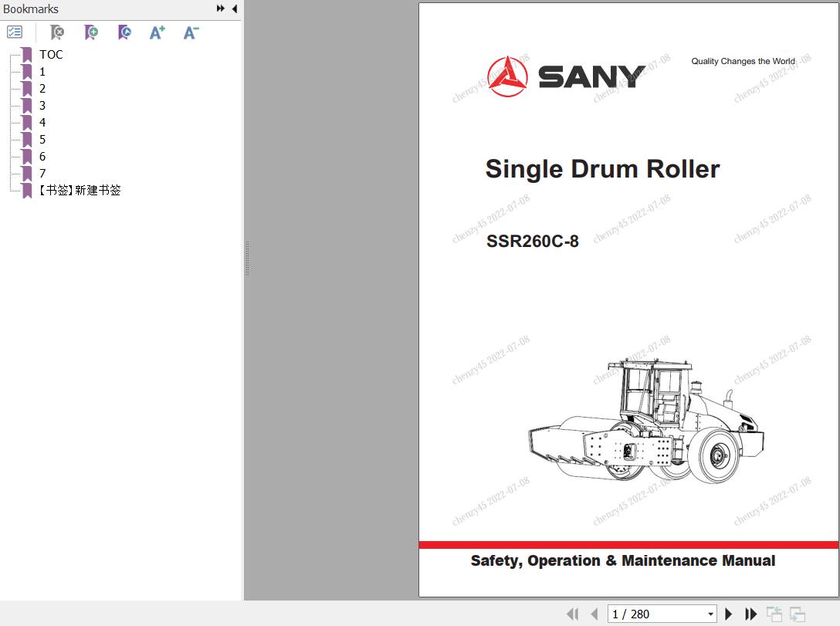Image resolution: width=840 pixels, height=626 pixels.
Task: Click the ribbon icon beside bookmark 4
Action: tap(27, 123)
